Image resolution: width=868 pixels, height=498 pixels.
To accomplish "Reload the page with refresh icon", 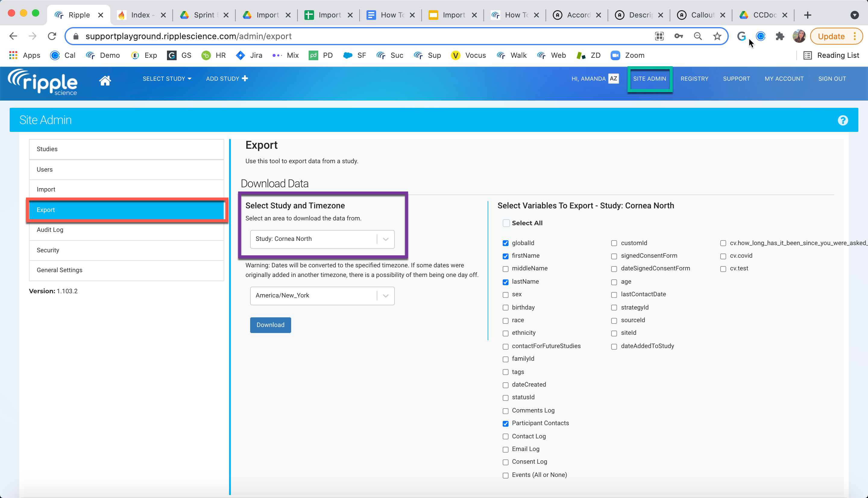I will [52, 36].
